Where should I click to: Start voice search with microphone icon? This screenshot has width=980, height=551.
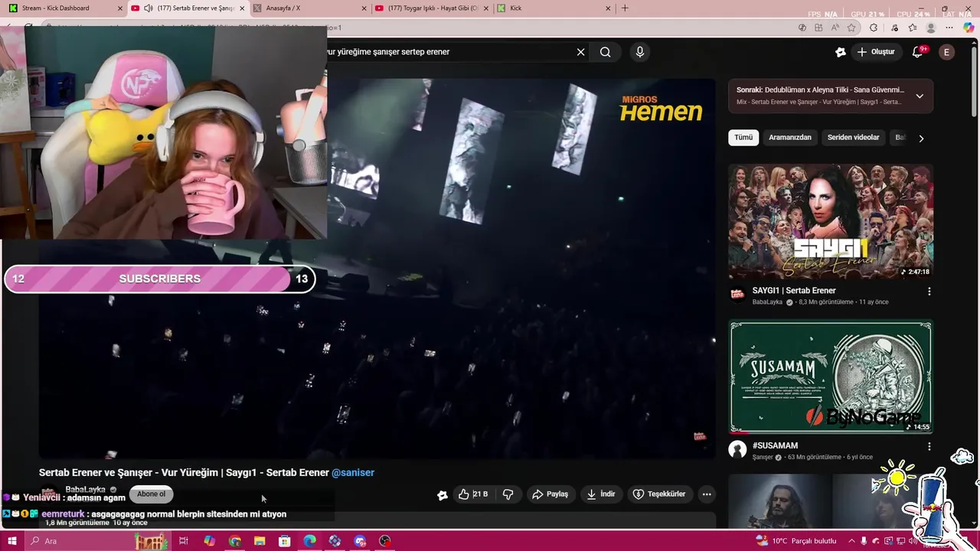(x=640, y=52)
